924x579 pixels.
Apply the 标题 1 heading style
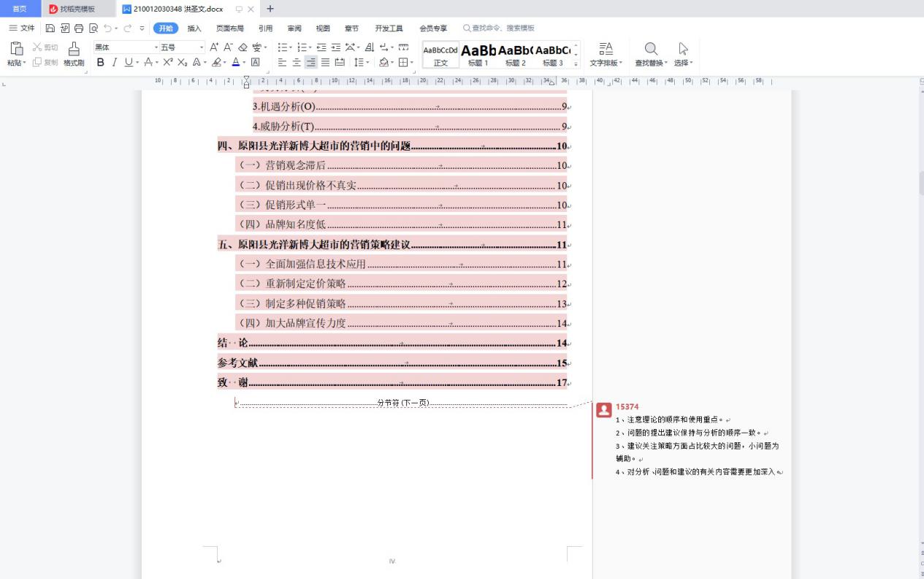pyautogui.click(x=478, y=54)
